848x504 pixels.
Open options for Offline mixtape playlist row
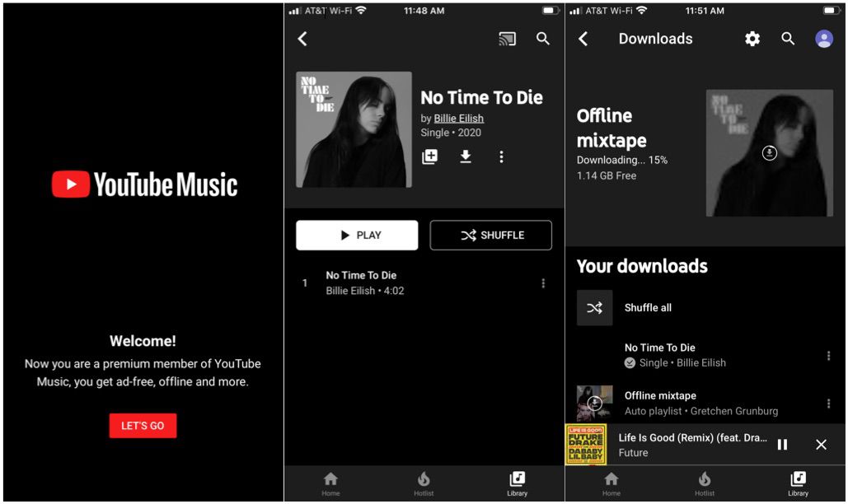828,404
